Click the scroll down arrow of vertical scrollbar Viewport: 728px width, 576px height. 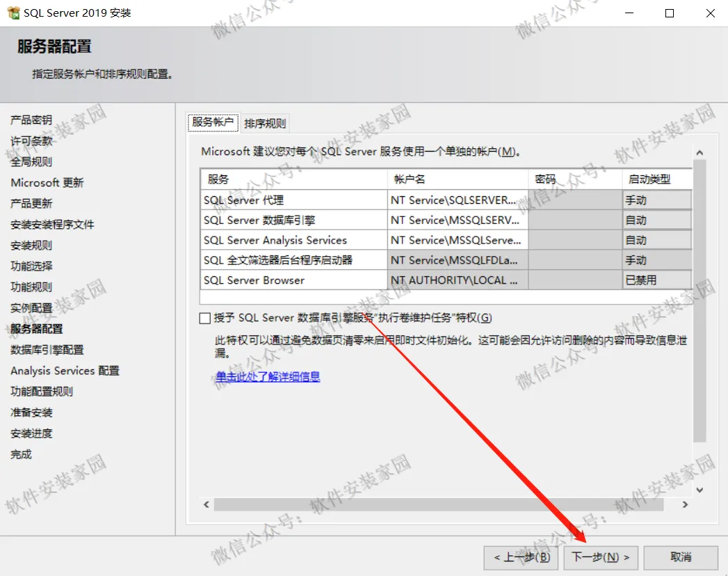click(x=699, y=490)
